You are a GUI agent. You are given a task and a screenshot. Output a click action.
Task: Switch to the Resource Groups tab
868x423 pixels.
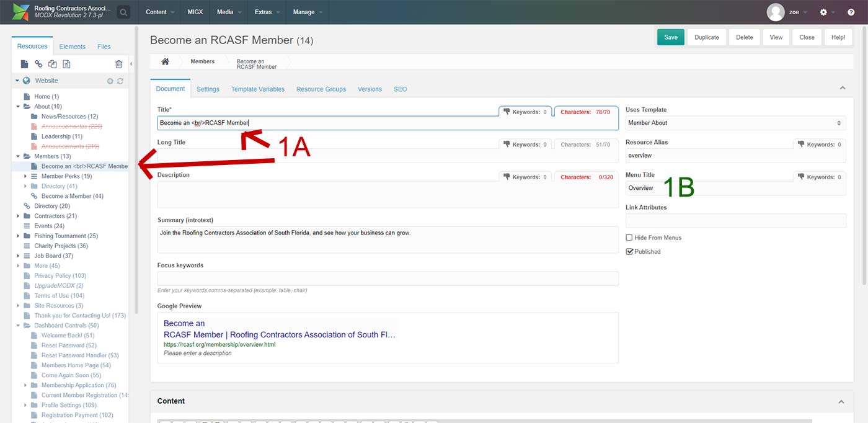321,89
